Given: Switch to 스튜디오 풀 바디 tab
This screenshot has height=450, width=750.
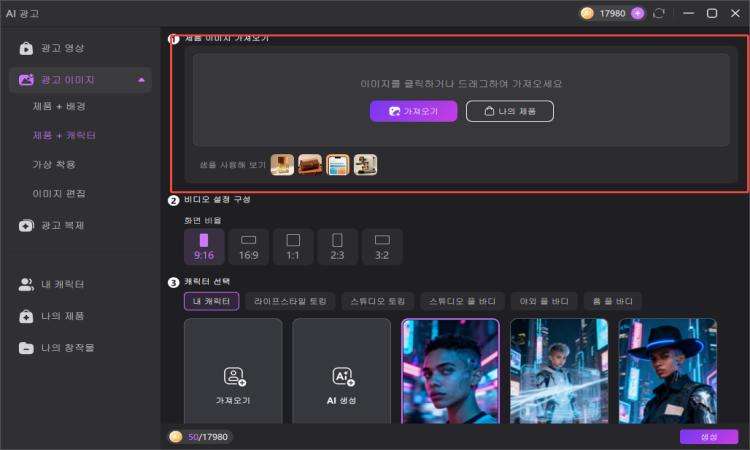Looking at the screenshot, I should click(463, 301).
